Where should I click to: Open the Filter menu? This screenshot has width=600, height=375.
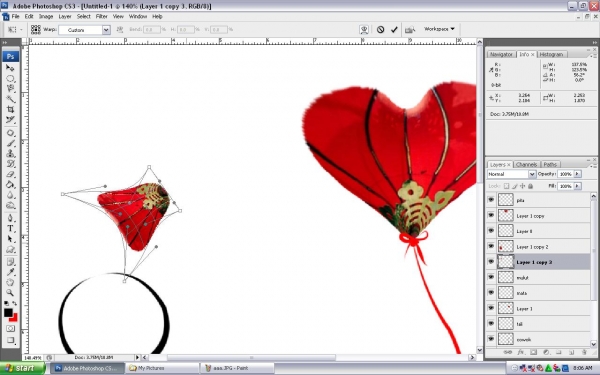(x=101, y=16)
